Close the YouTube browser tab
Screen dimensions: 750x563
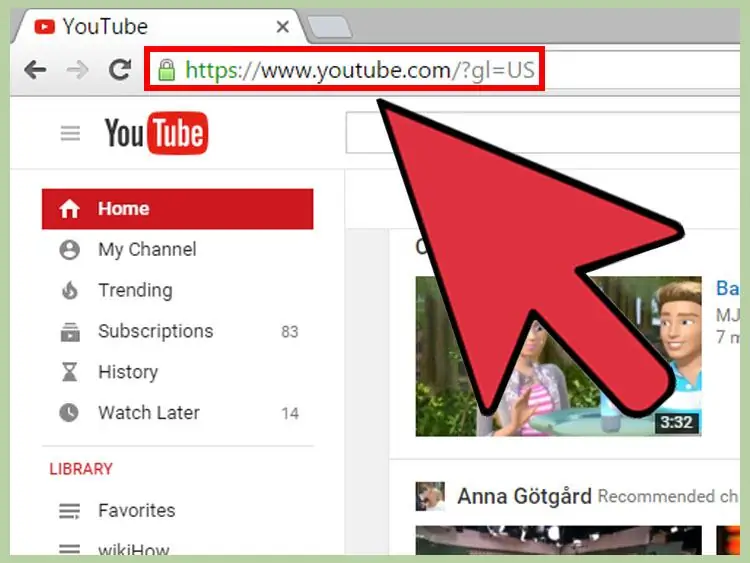pyautogui.click(x=283, y=27)
